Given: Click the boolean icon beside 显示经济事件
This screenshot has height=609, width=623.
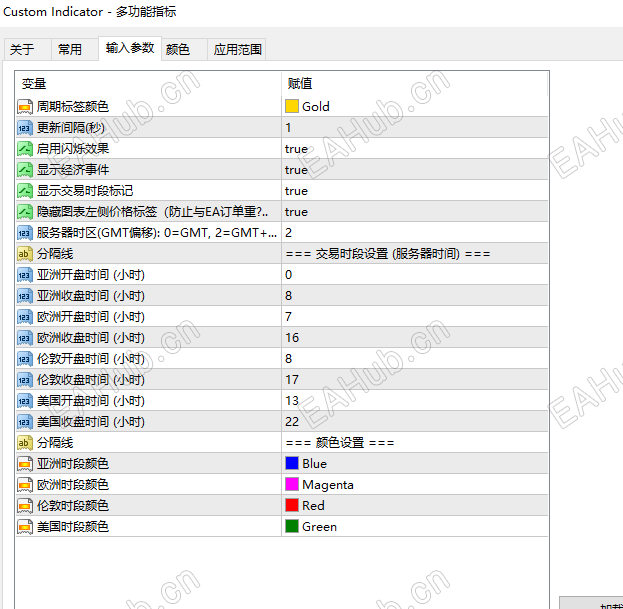Looking at the screenshot, I should 25,170.
